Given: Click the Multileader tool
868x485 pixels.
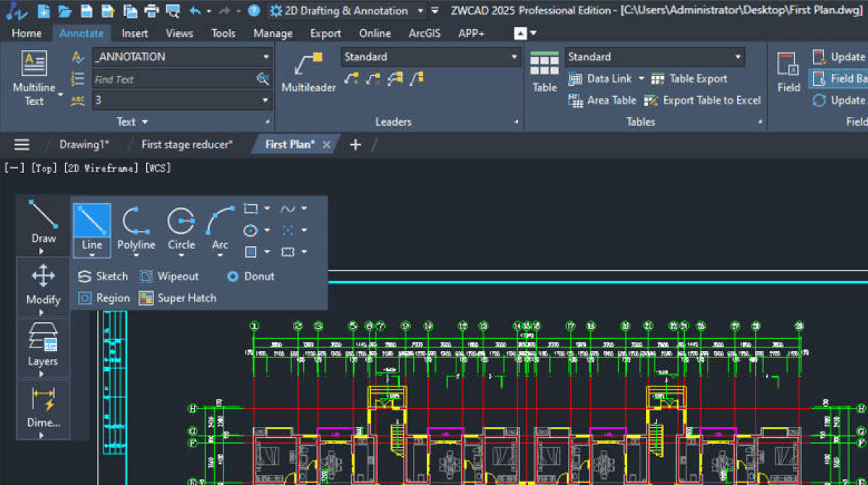Looking at the screenshot, I should (309, 72).
